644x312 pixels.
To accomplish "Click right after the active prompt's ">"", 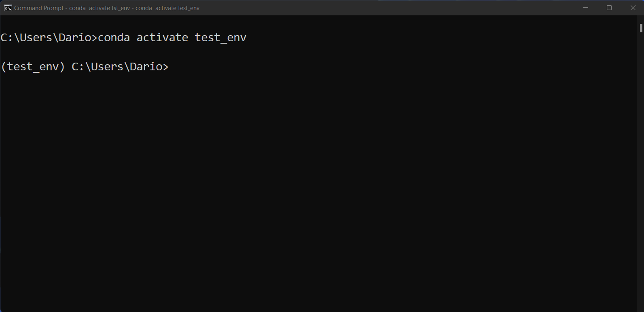I will pyautogui.click(x=172, y=67).
